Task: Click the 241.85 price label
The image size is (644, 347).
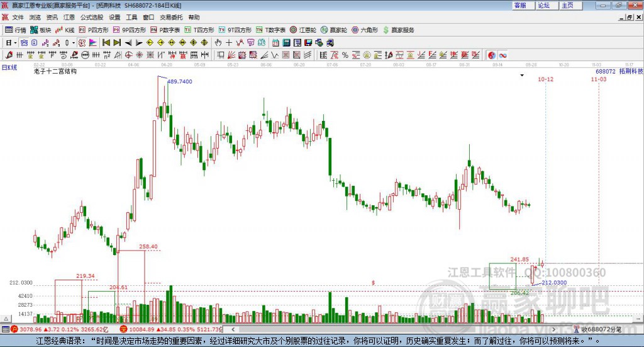Action: coord(519,259)
